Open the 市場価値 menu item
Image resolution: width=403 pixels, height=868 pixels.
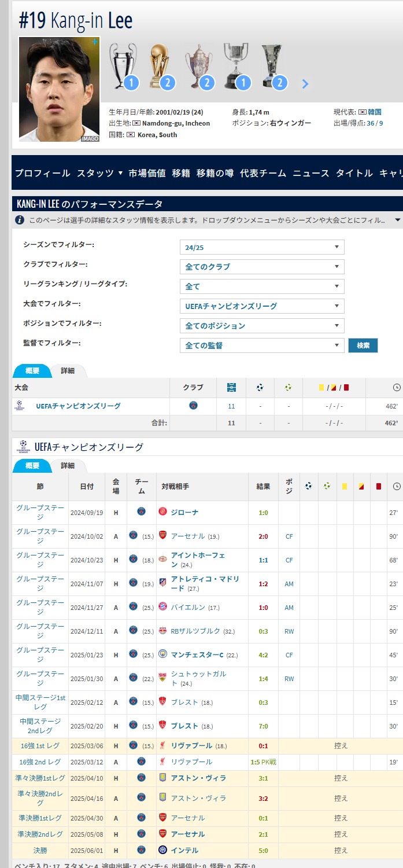147,173
